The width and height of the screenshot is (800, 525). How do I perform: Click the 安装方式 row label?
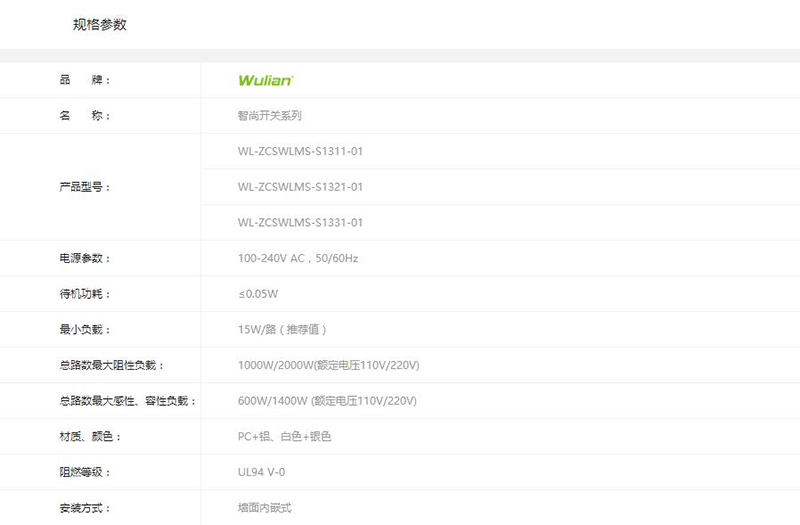[85, 508]
